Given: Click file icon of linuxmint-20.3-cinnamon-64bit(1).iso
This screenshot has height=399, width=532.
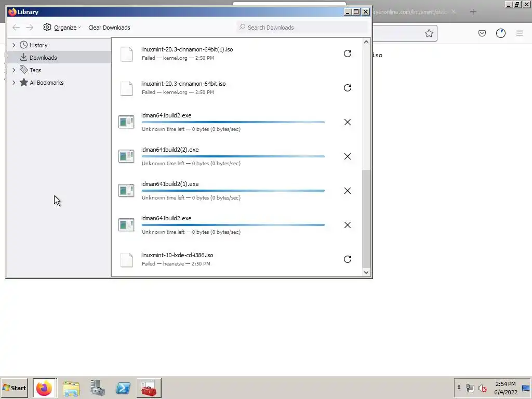Looking at the screenshot, I should [127, 54].
